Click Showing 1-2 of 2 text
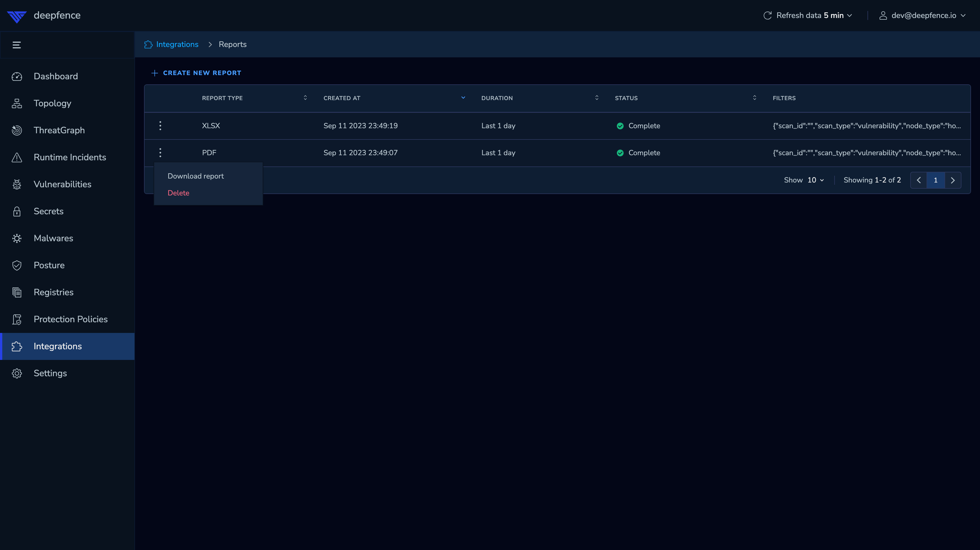980x550 pixels. 872,180
